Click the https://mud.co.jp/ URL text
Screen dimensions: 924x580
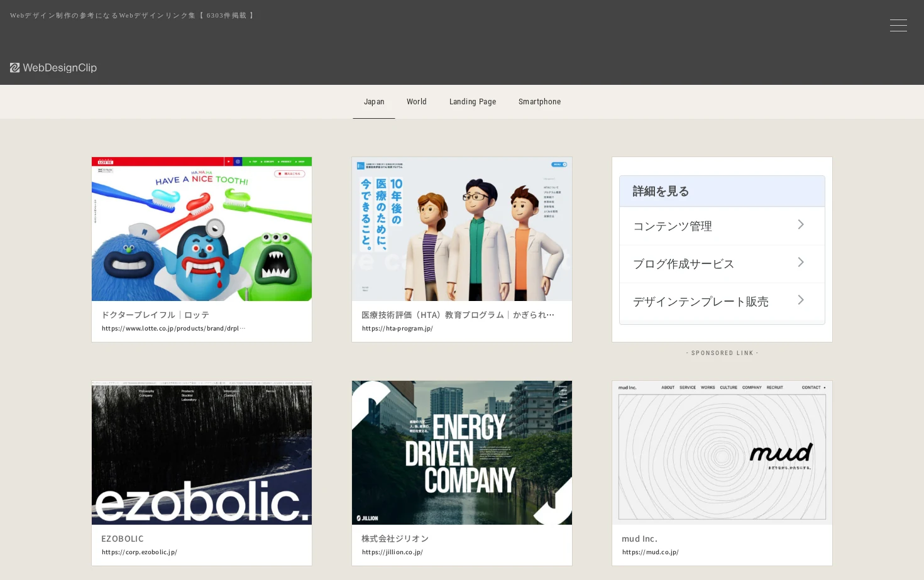pyautogui.click(x=651, y=552)
